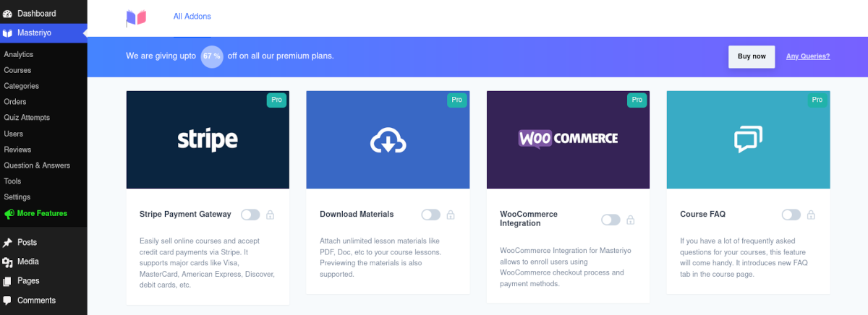Screen dimensions: 868x315
Task: Click the Dashboard gauge icon
Action: (x=7, y=14)
